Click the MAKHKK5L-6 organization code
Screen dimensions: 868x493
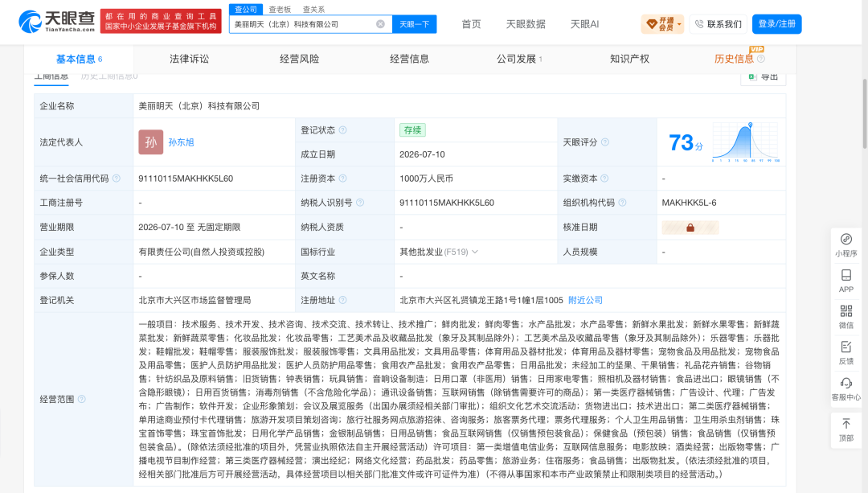pos(690,203)
